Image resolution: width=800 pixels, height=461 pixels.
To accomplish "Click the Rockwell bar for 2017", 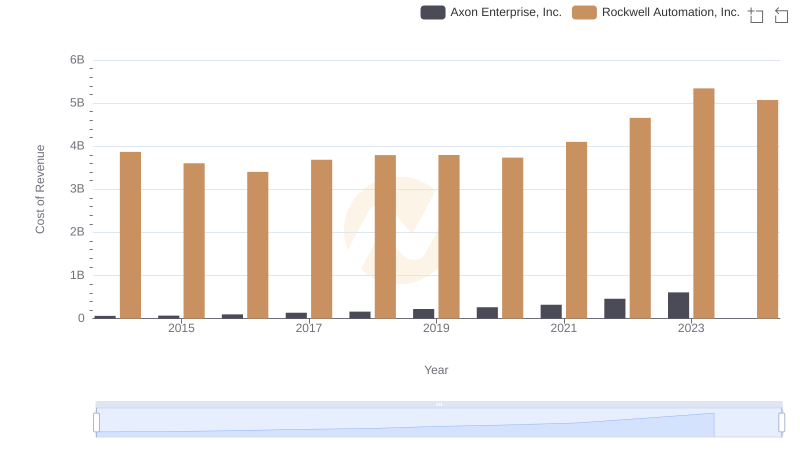I will [321, 239].
